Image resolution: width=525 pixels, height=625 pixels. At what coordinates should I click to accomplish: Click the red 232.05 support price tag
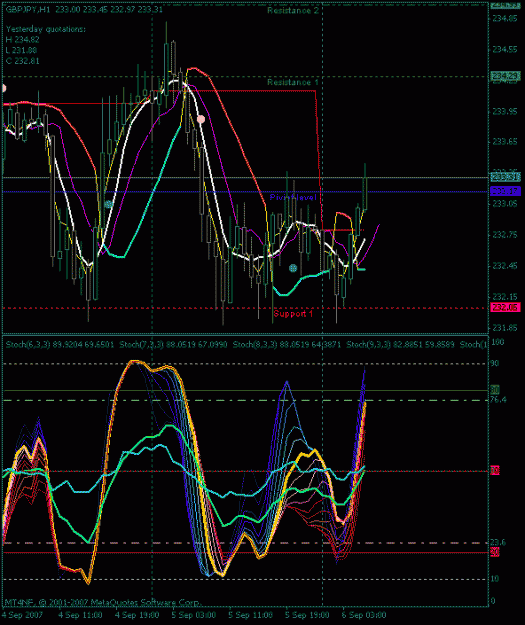[x=505, y=308]
